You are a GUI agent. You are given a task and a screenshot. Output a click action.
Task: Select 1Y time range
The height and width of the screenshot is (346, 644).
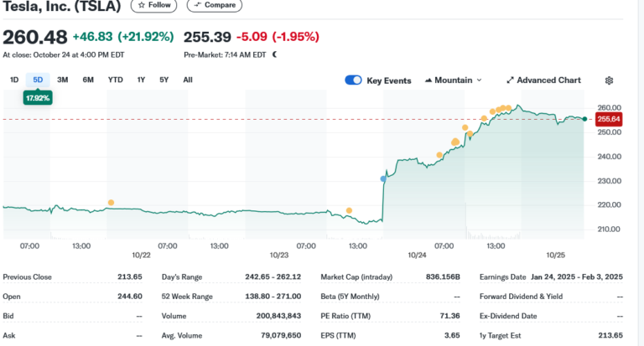click(141, 80)
